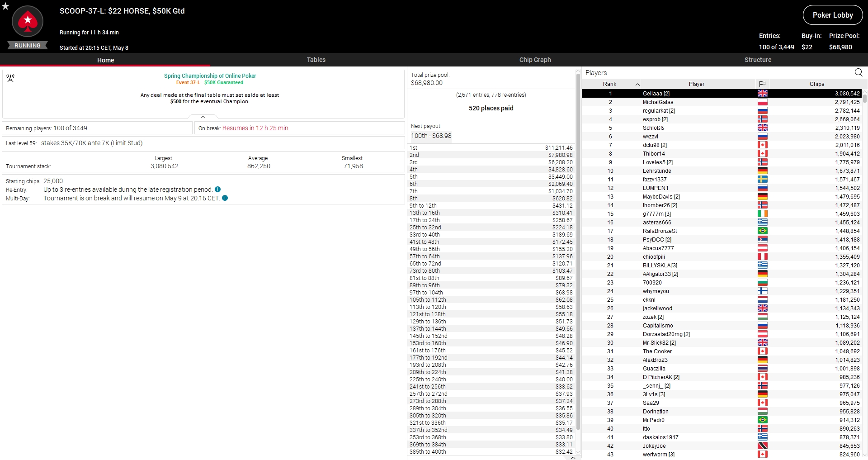This screenshot has width=868, height=460.
Task: Click the Finnish flag beside whymeyou
Action: coord(762,291)
